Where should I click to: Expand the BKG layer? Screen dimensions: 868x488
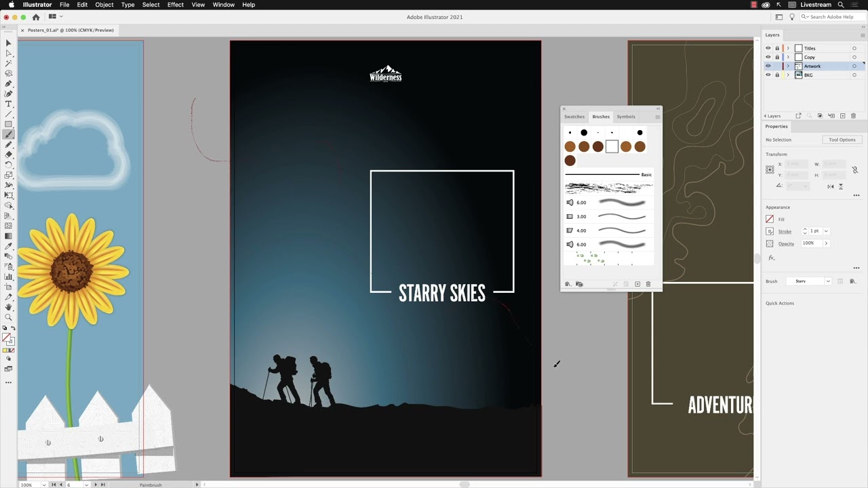pyautogui.click(x=788, y=75)
